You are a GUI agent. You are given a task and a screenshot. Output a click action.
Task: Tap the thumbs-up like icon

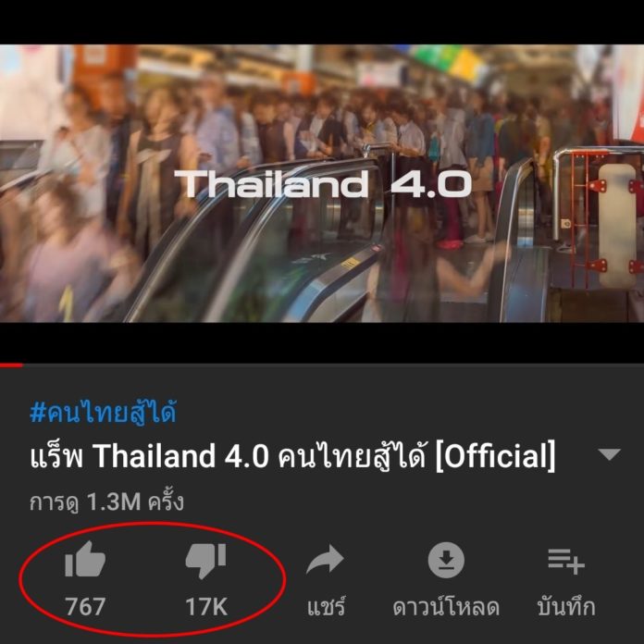click(x=85, y=560)
